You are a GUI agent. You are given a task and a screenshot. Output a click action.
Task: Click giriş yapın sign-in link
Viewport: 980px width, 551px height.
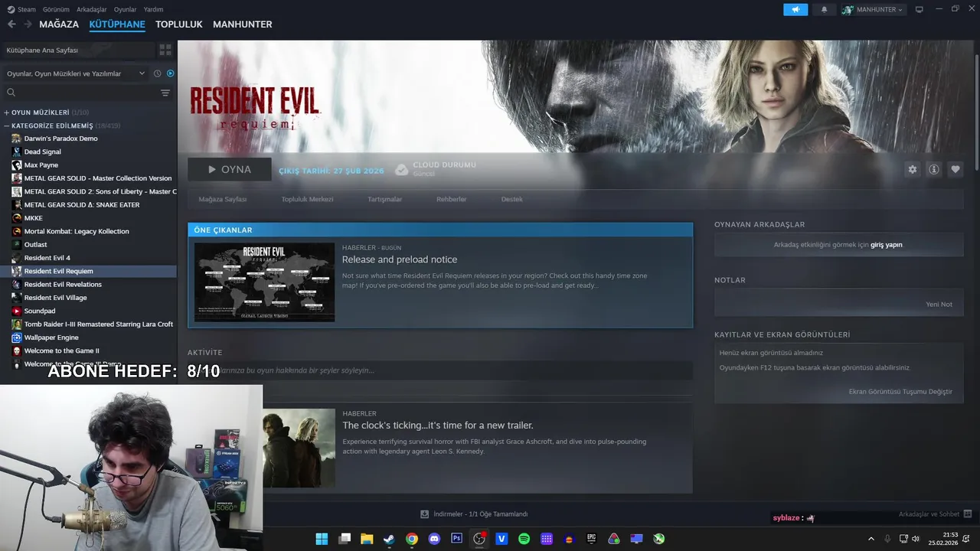pyautogui.click(x=886, y=245)
